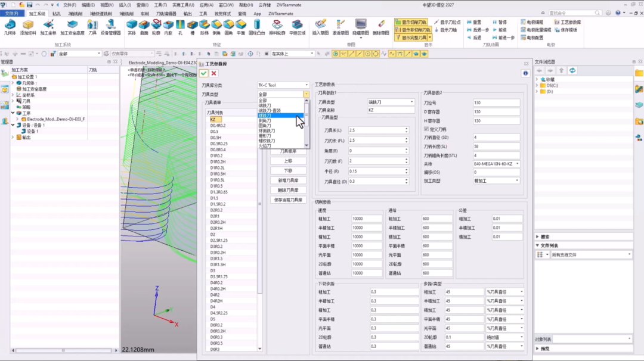Select the 轮廓 profile feature icon
Image resolution: width=644 pixels, height=361 pixels.
click(156, 27)
